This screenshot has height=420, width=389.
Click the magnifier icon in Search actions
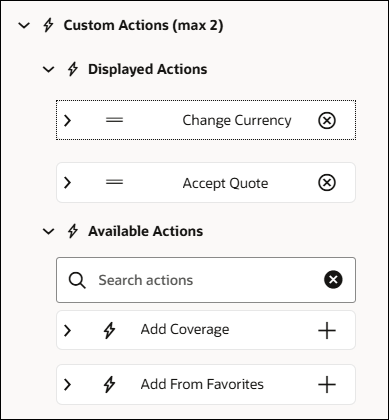tap(77, 280)
